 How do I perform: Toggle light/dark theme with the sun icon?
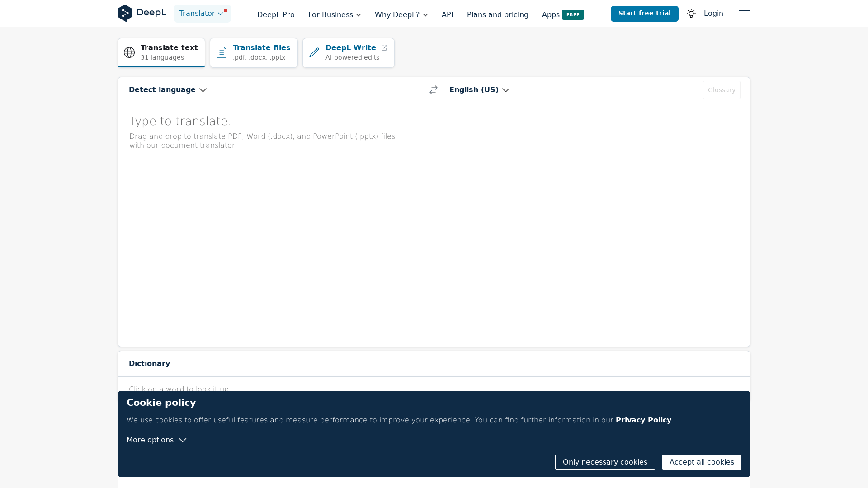691,14
